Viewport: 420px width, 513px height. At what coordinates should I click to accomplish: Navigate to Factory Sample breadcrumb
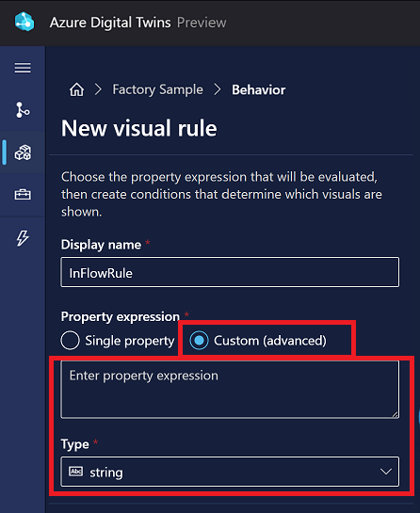pos(158,89)
